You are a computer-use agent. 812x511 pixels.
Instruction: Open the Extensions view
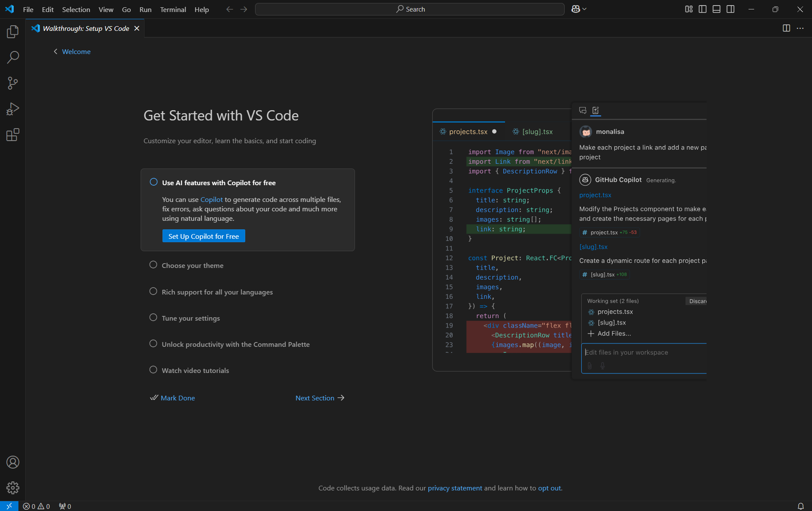(x=13, y=135)
